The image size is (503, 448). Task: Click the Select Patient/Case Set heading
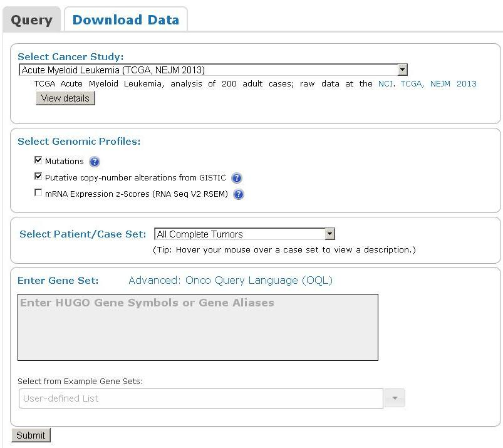point(83,234)
